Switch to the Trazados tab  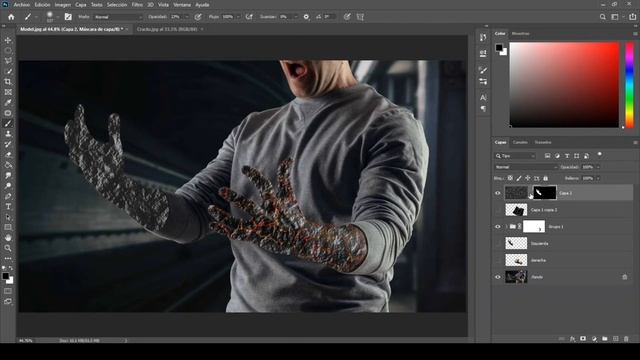[x=543, y=142]
